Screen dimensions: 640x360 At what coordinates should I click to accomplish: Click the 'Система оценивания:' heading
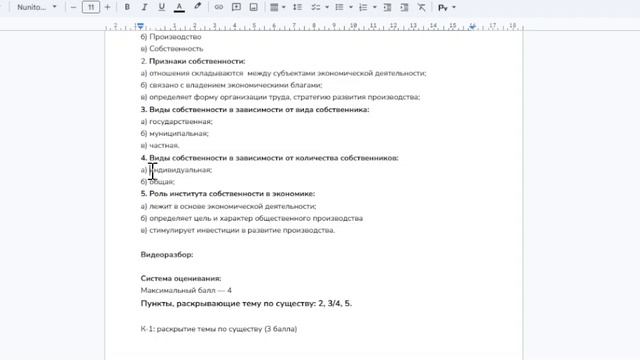[x=181, y=278]
